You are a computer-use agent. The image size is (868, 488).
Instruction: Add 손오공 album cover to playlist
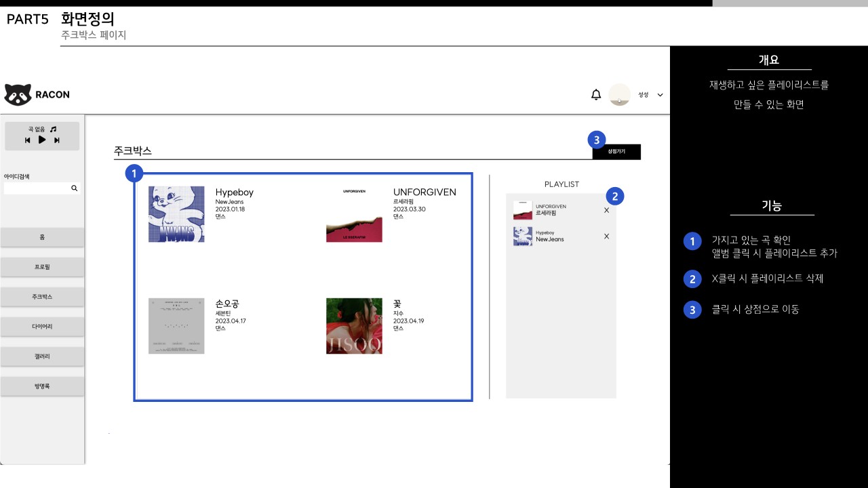pyautogui.click(x=176, y=326)
